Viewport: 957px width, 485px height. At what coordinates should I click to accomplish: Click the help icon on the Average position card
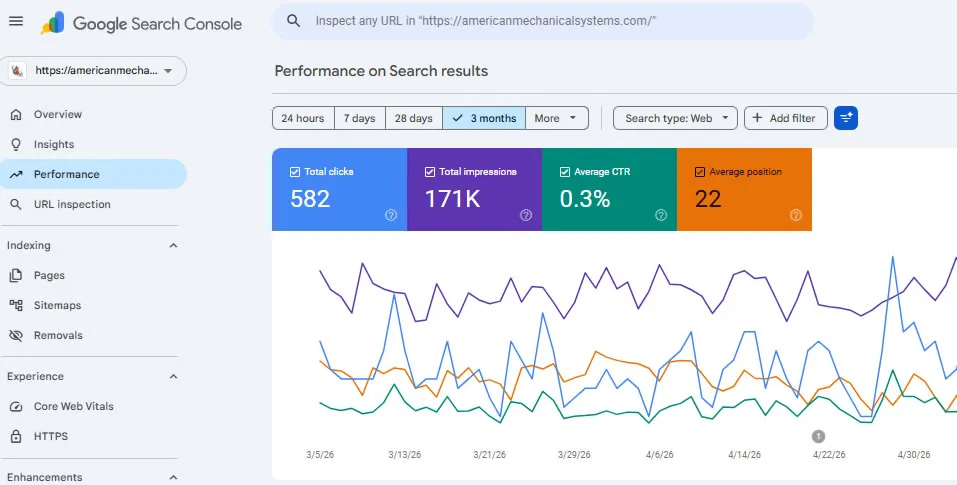[796, 215]
